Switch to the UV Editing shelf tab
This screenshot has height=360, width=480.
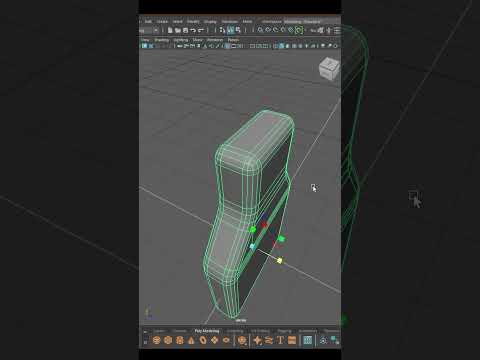(260, 331)
